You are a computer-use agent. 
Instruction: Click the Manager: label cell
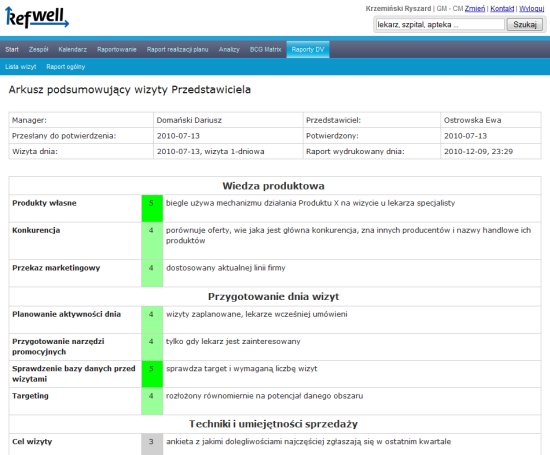[81, 120]
